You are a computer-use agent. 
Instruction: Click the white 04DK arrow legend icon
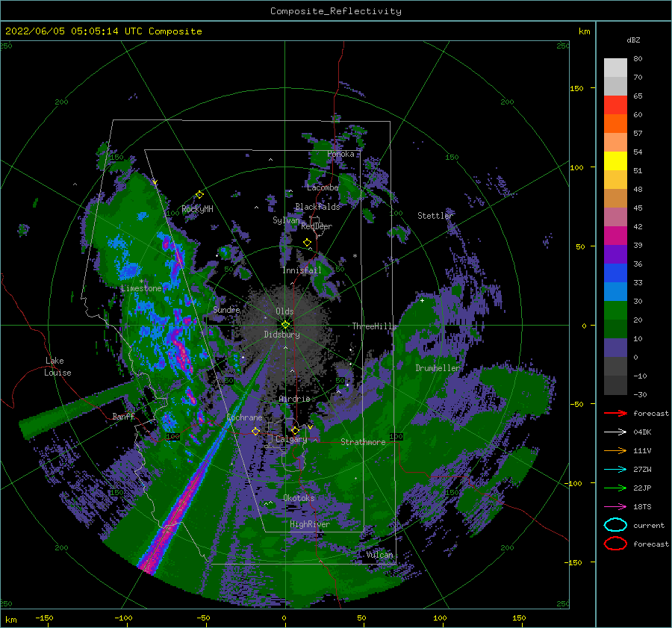pos(615,432)
